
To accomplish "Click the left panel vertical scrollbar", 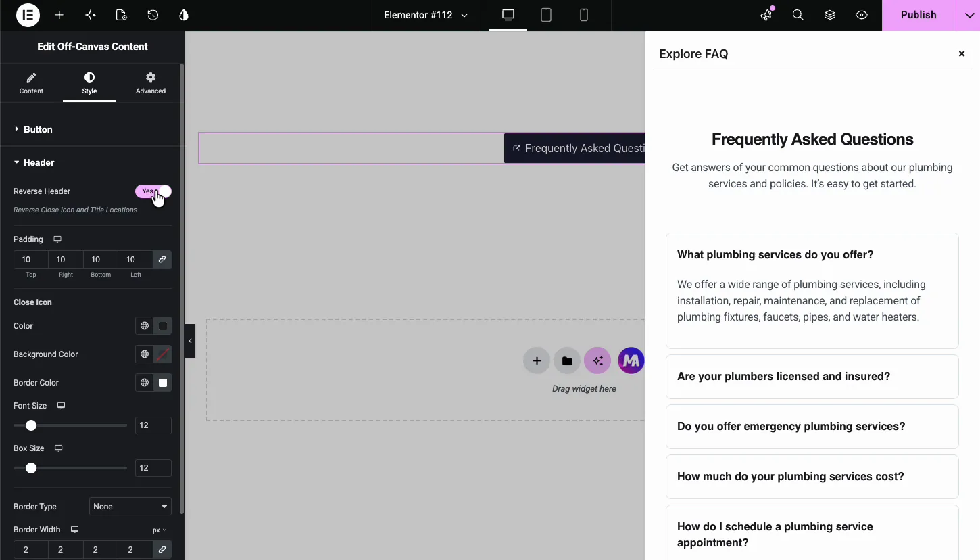I will (x=182, y=289).
